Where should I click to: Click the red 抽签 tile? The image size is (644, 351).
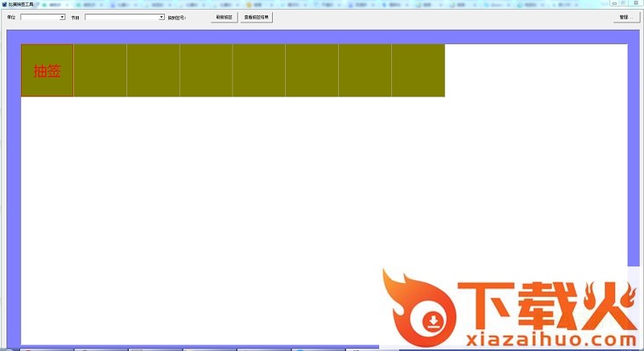[x=47, y=71]
